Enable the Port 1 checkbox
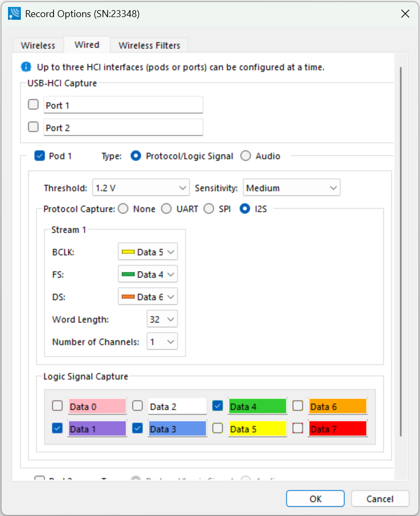Viewport: 420px width, 516px height. coord(33,105)
